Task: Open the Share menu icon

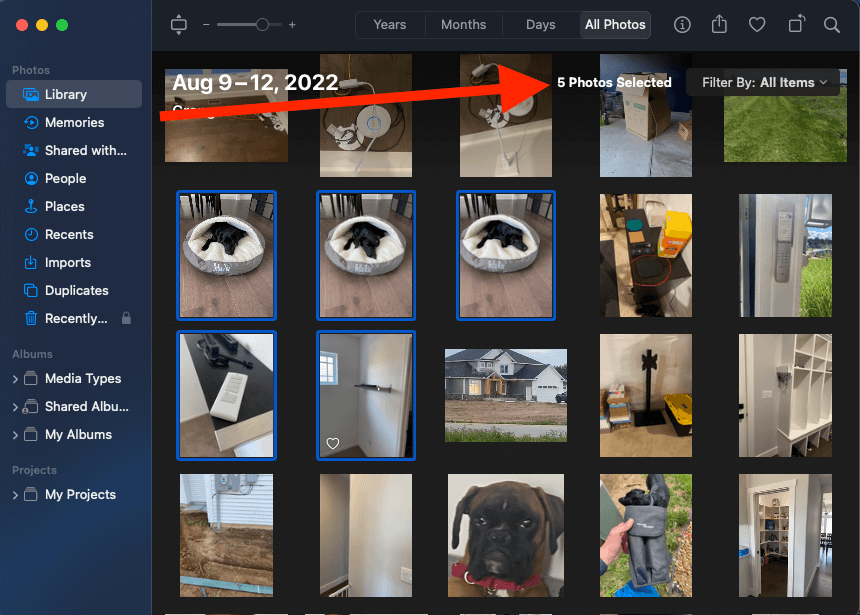Action: pyautogui.click(x=719, y=25)
